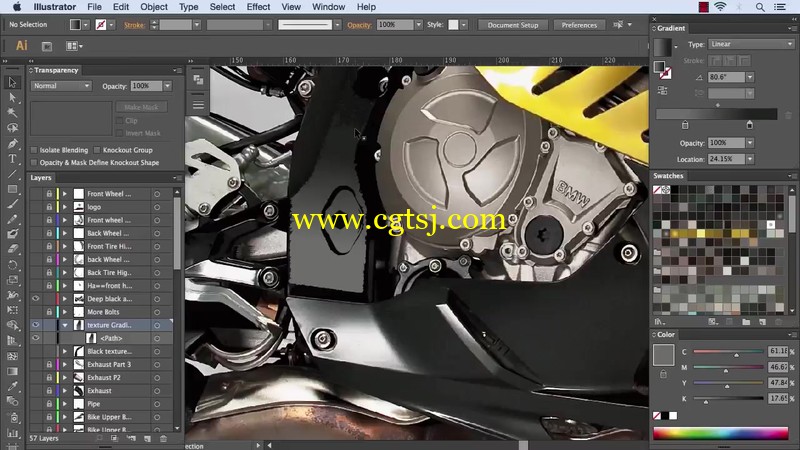Open the Window menu
This screenshot has width=800, height=450.
329,7
